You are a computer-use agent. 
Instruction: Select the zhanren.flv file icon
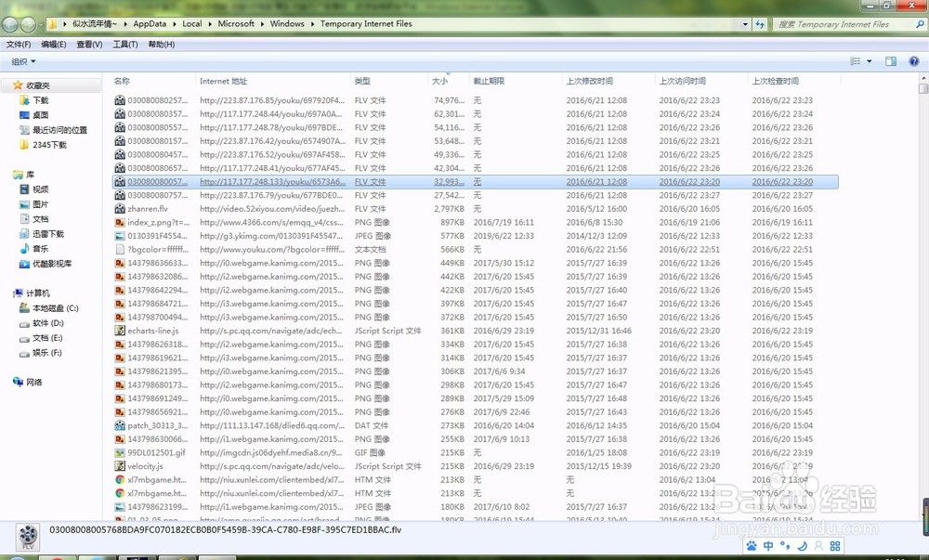click(120, 209)
